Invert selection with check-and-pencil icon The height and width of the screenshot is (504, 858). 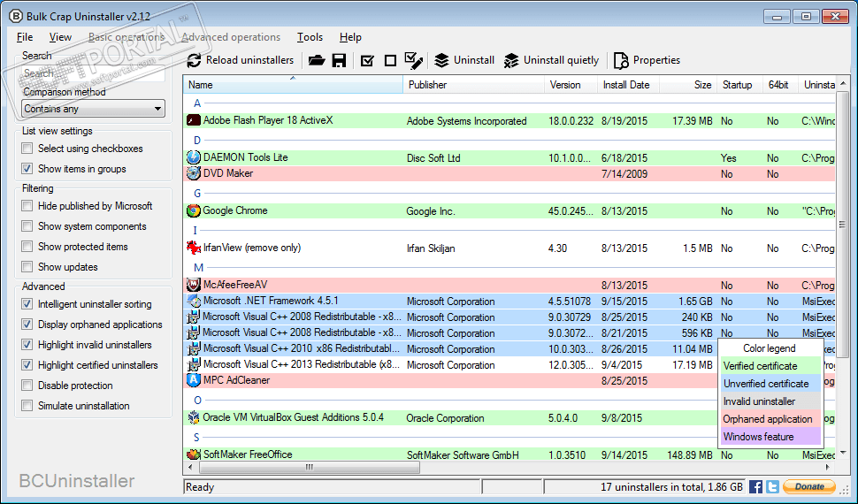pyautogui.click(x=413, y=60)
